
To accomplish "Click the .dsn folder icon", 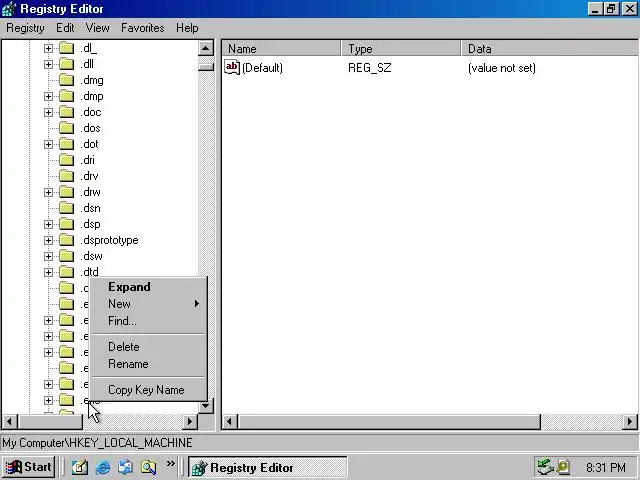I will (x=66, y=208).
